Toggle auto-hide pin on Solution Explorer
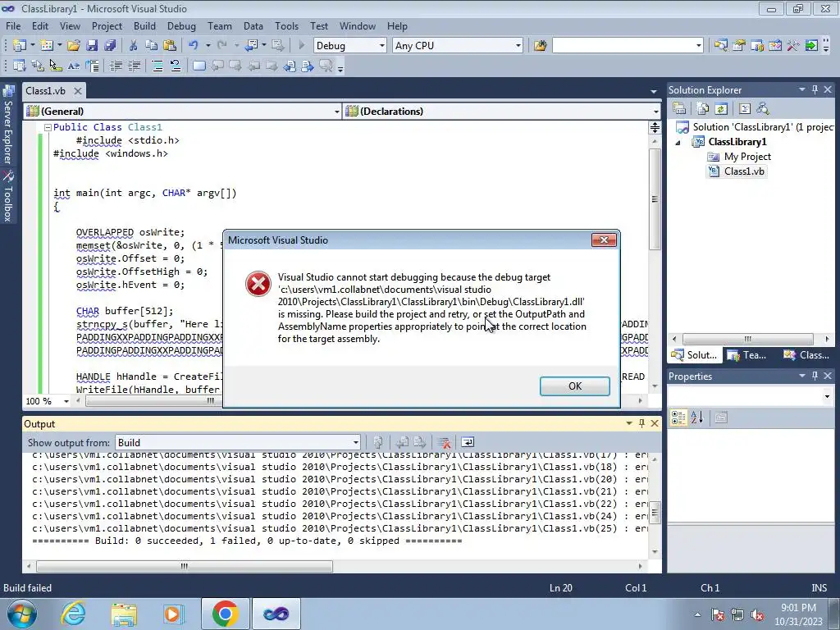Image resolution: width=840 pixels, height=630 pixels. [815, 89]
